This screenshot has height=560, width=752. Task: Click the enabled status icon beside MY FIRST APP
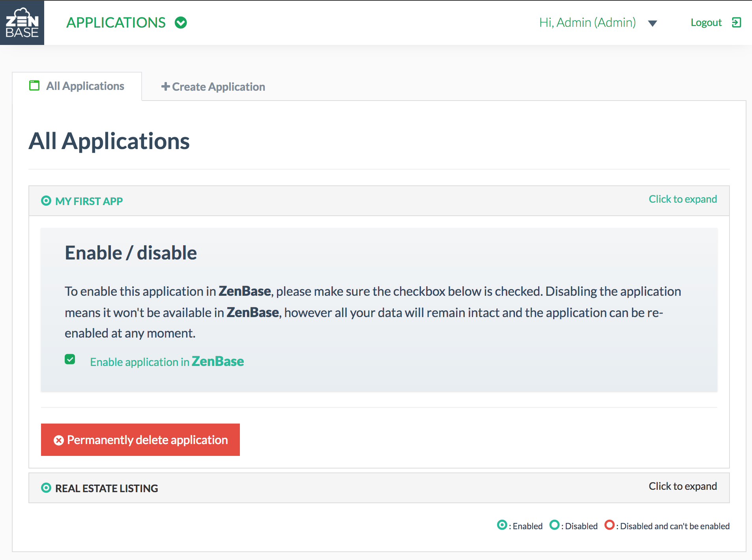(46, 201)
